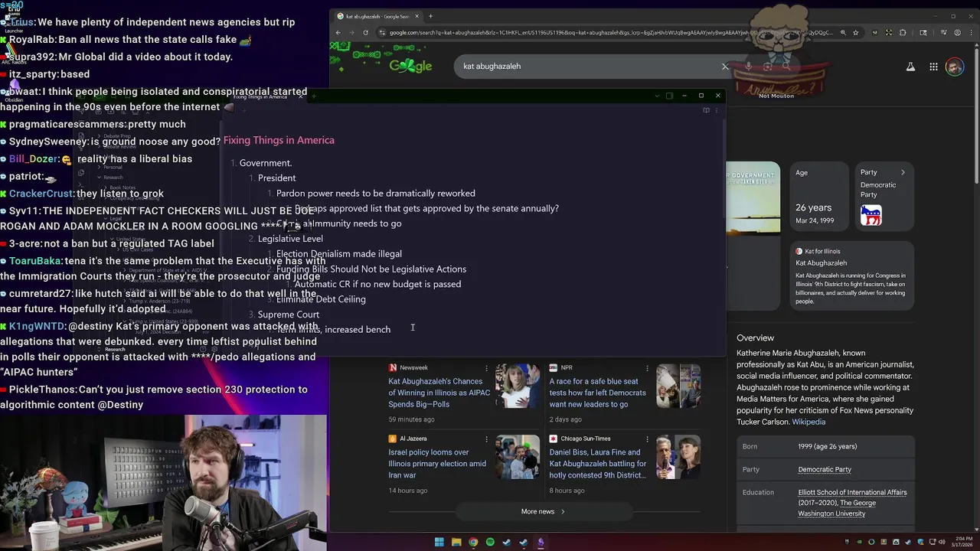The height and width of the screenshot is (551, 980).
Task: Open Search Labs flask icon
Action: coord(910,67)
